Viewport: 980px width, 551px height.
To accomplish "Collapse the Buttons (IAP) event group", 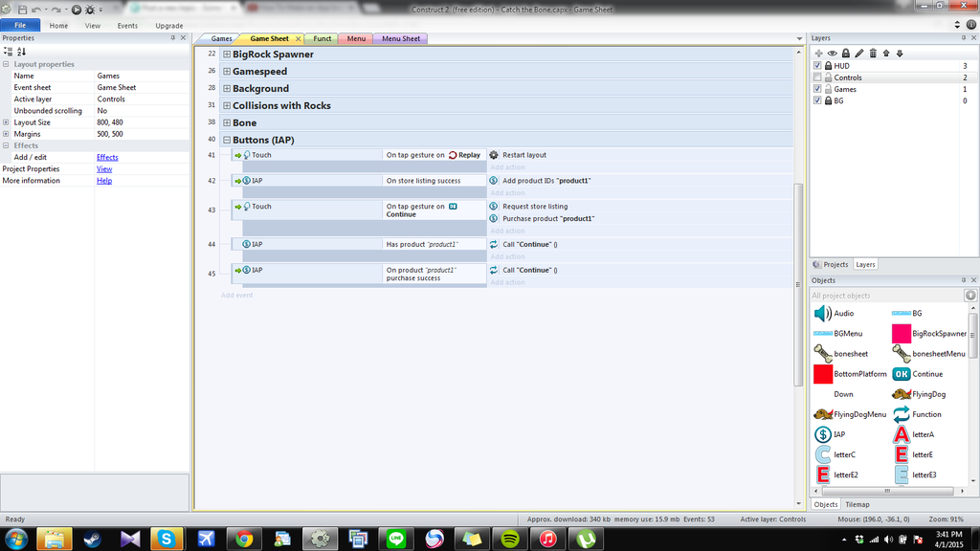I will pyautogui.click(x=227, y=141).
